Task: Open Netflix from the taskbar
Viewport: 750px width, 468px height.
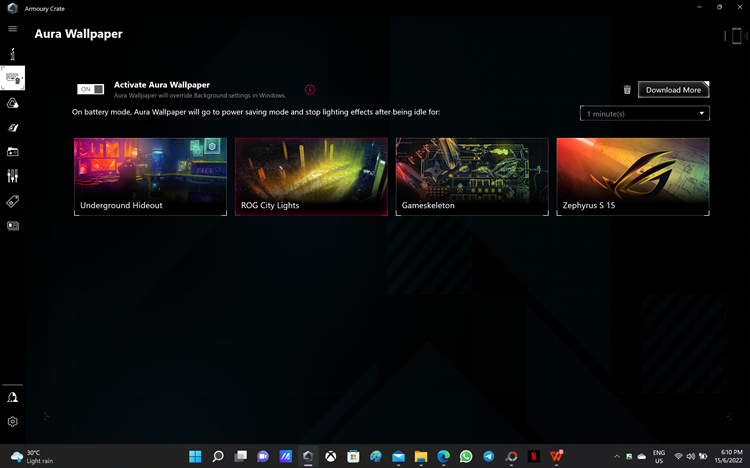Action: (534, 457)
